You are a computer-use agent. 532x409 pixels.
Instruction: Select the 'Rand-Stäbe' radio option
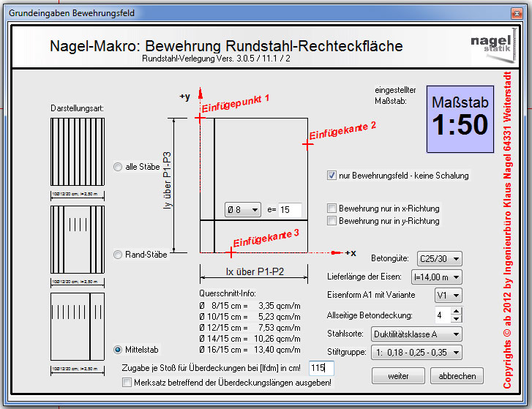pos(119,255)
